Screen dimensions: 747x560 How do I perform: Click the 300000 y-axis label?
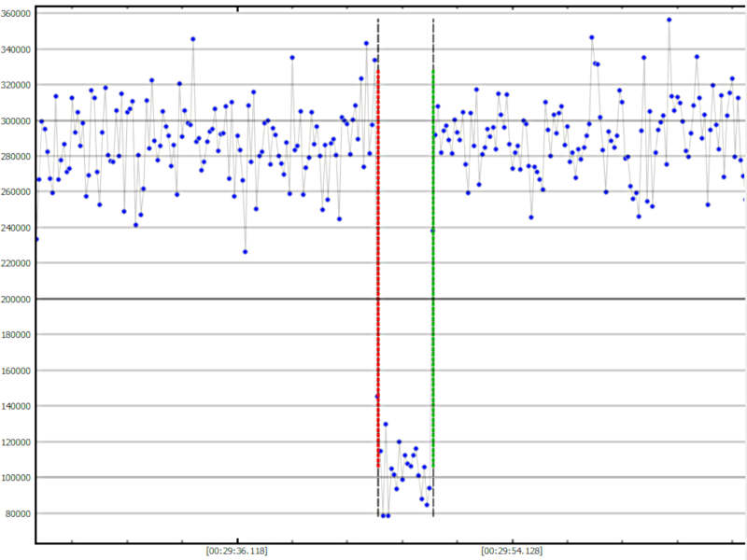tap(17, 121)
